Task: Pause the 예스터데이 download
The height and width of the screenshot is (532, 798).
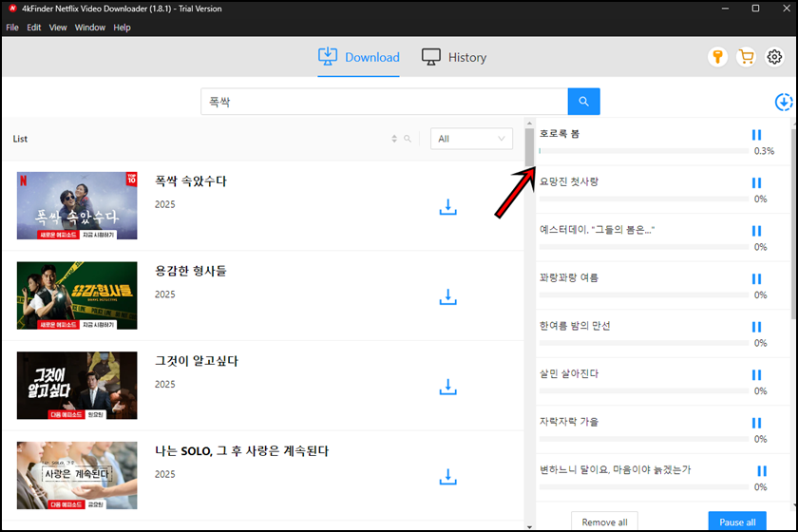Action: 757,231
